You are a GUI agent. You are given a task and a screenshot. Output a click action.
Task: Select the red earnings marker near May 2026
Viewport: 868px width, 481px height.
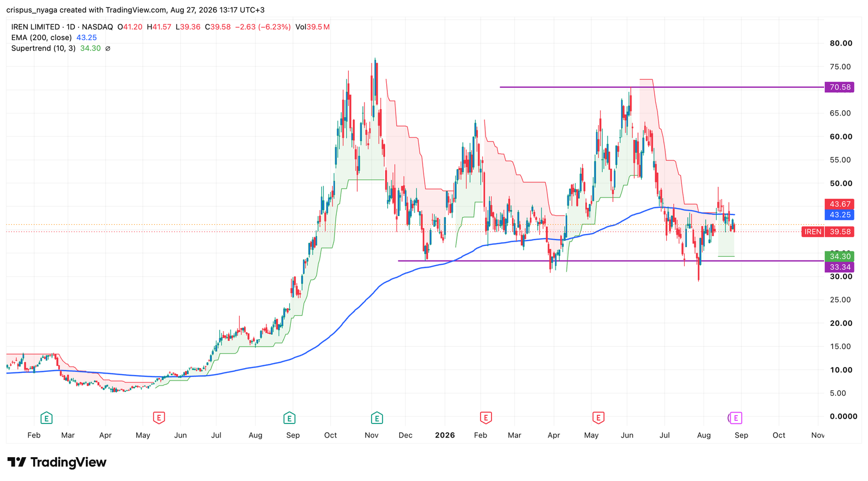click(598, 418)
